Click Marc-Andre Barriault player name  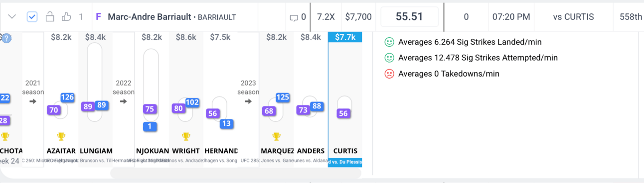pos(150,17)
